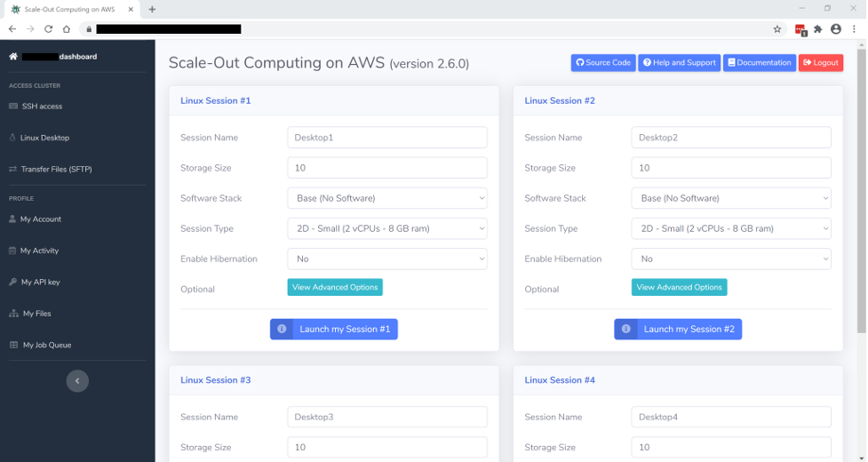Open Session Type dropdown in Session #2

coord(731,228)
